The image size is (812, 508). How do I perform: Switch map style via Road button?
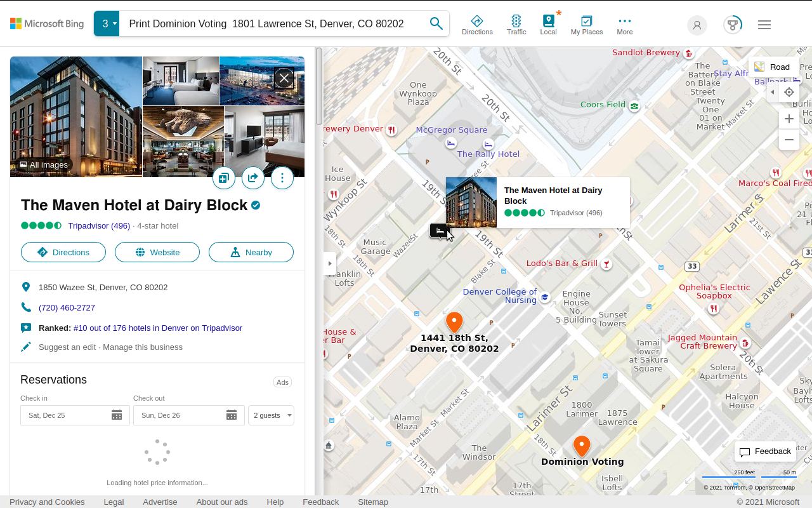(x=773, y=67)
